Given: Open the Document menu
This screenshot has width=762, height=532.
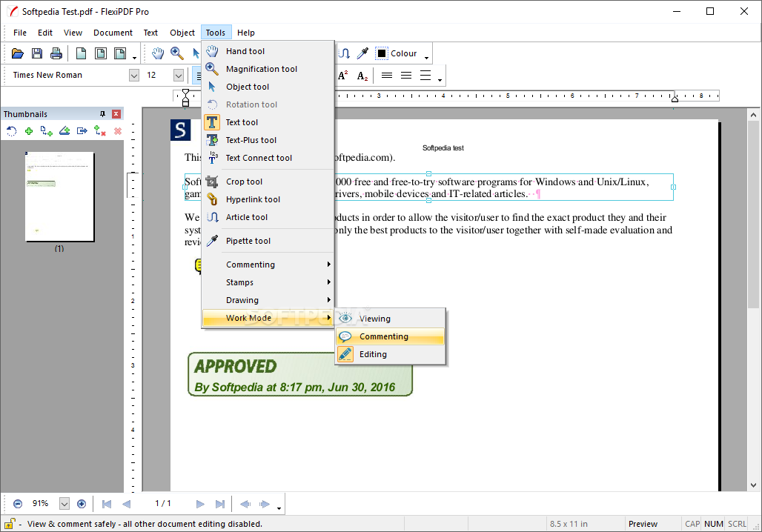Looking at the screenshot, I should 113,33.
